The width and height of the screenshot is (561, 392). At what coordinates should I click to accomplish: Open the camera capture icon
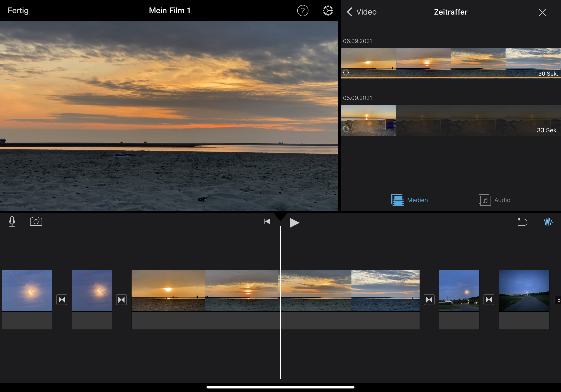coord(36,221)
